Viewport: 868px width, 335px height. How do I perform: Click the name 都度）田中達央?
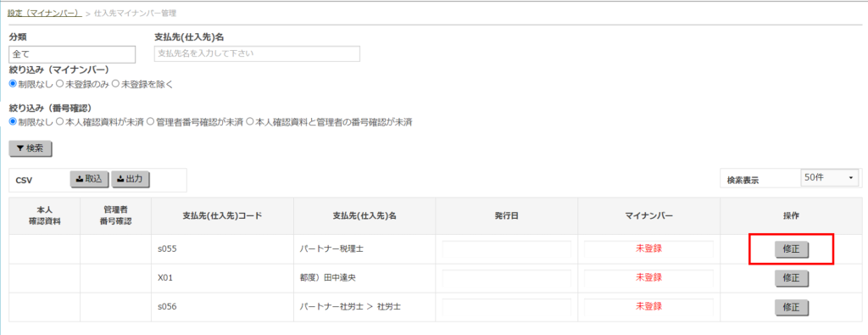tap(327, 278)
